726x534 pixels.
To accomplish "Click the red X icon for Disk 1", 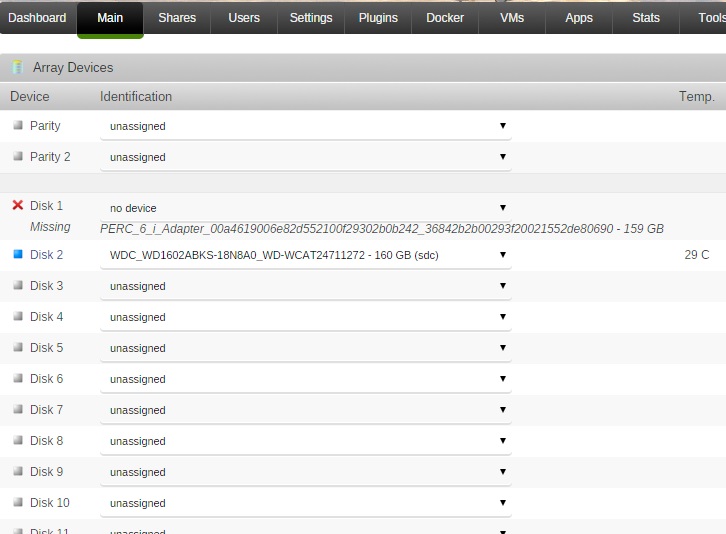I will pyautogui.click(x=18, y=205).
